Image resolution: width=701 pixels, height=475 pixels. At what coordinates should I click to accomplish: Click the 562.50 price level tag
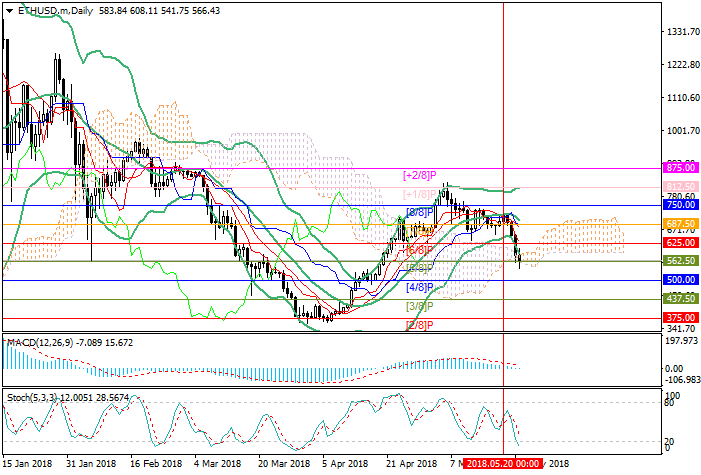coord(680,261)
